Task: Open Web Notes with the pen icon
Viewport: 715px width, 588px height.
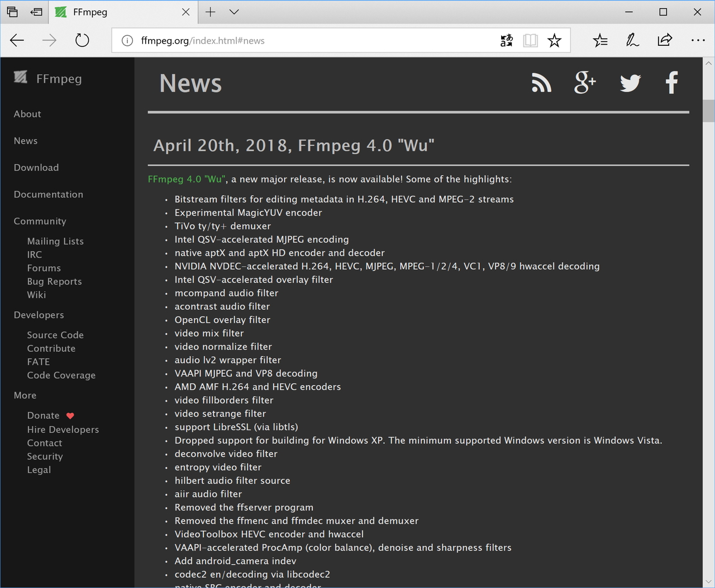Action: click(632, 40)
